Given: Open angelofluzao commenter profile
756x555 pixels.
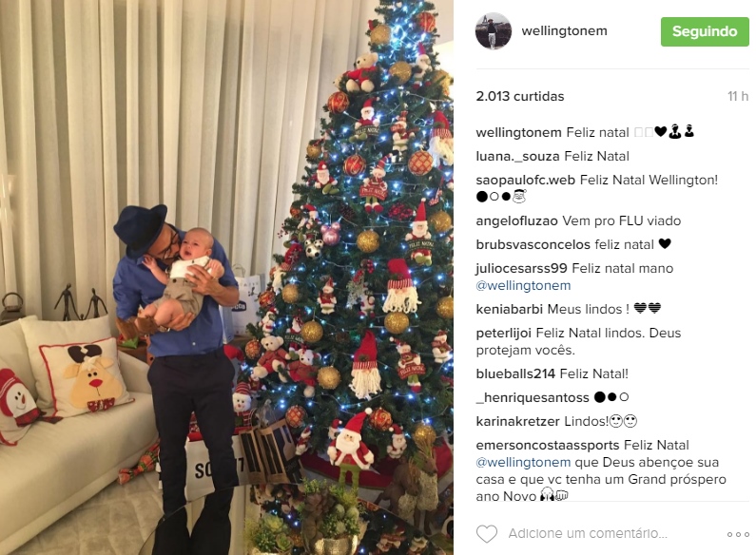Looking at the screenshot, I should coord(516,221).
